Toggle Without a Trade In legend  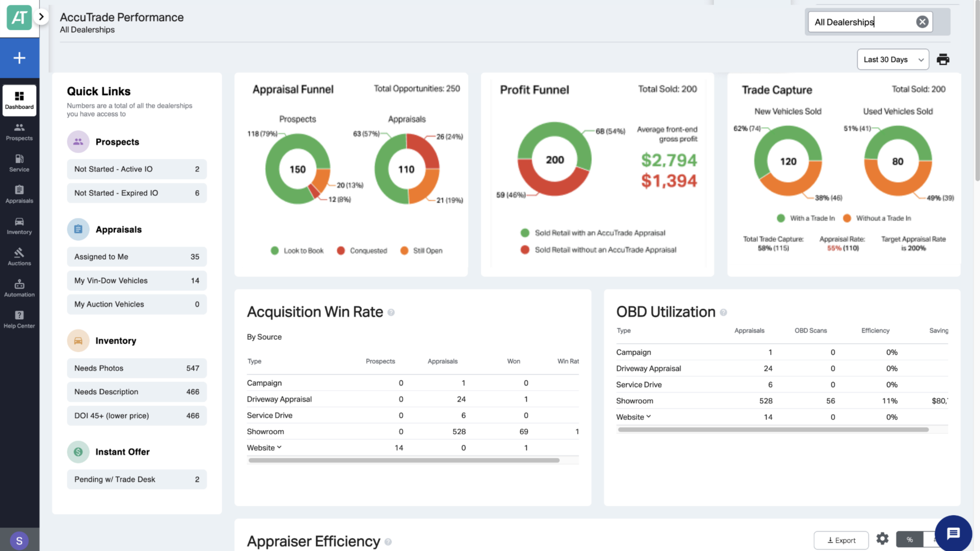pyautogui.click(x=877, y=218)
